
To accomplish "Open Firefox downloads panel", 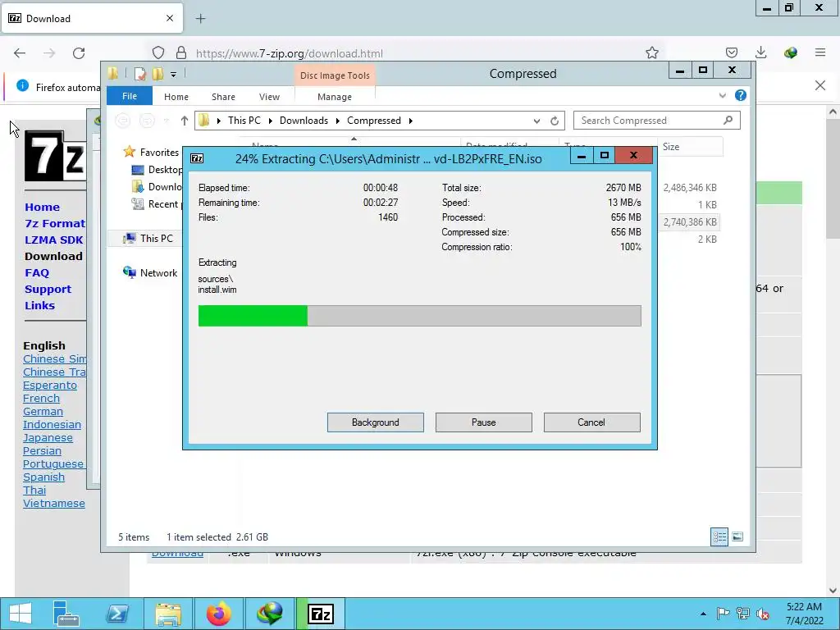I will pos(760,52).
